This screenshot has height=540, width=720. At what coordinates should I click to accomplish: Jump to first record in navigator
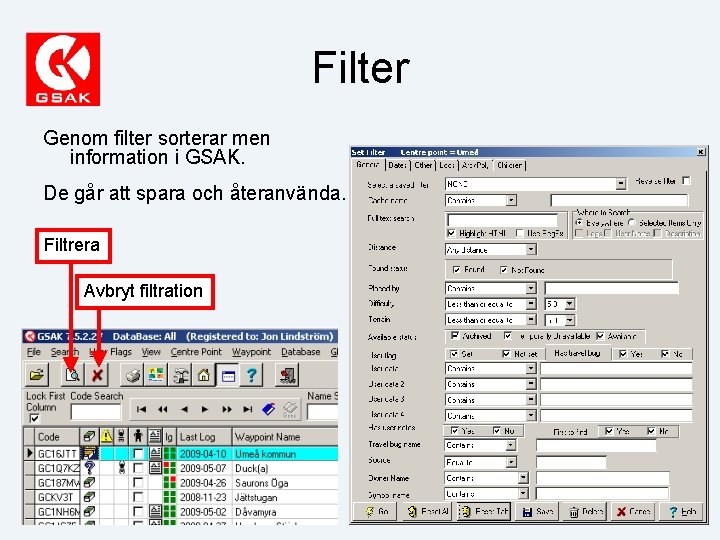tap(142, 409)
